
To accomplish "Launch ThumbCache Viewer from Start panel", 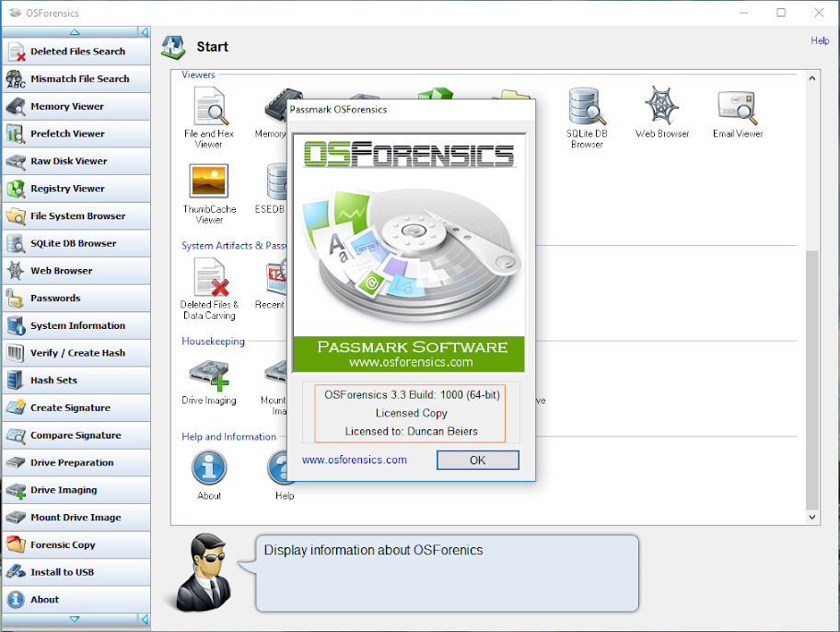I will click(209, 193).
